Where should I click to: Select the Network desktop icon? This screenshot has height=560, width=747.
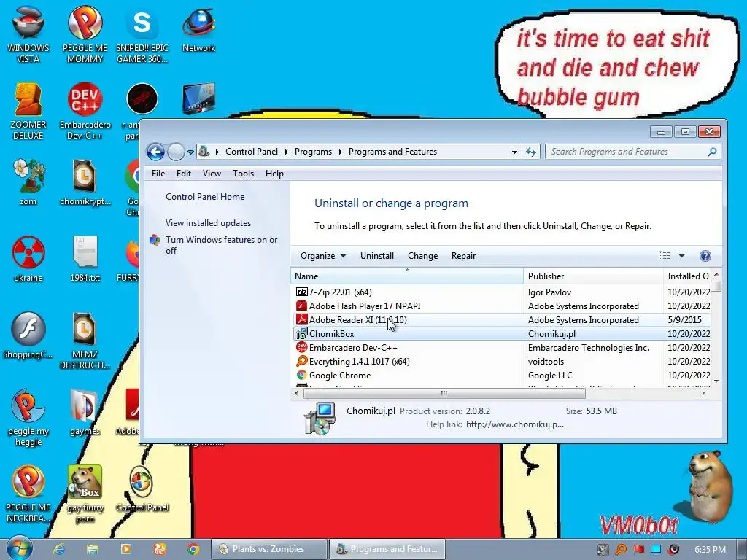[x=198, y=28]
